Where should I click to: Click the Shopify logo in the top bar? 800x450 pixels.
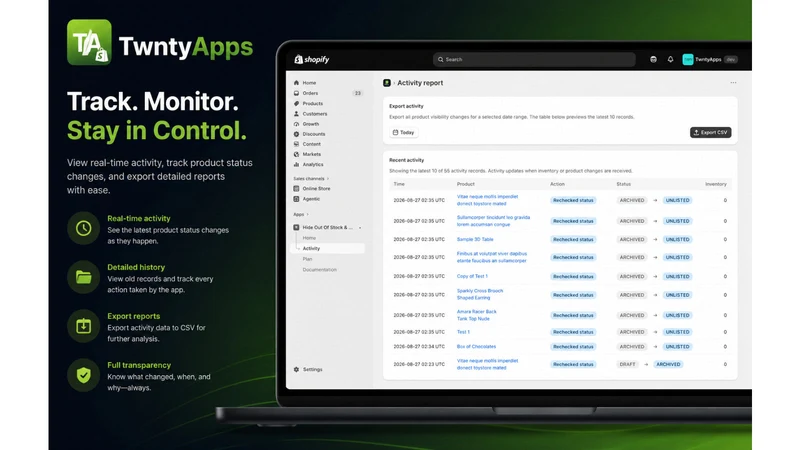click(x=312, y=60)
